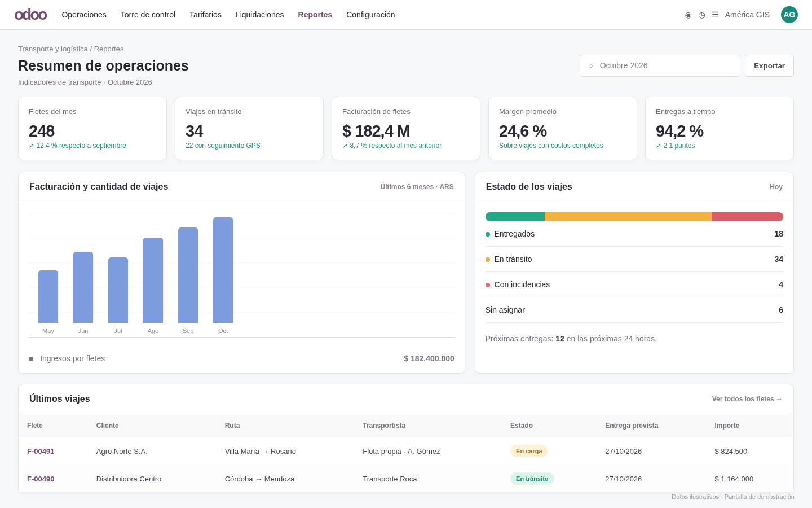Click the Ago bar in chart
The height and width of the screenshot is (508, 812).
click(153, 280)
